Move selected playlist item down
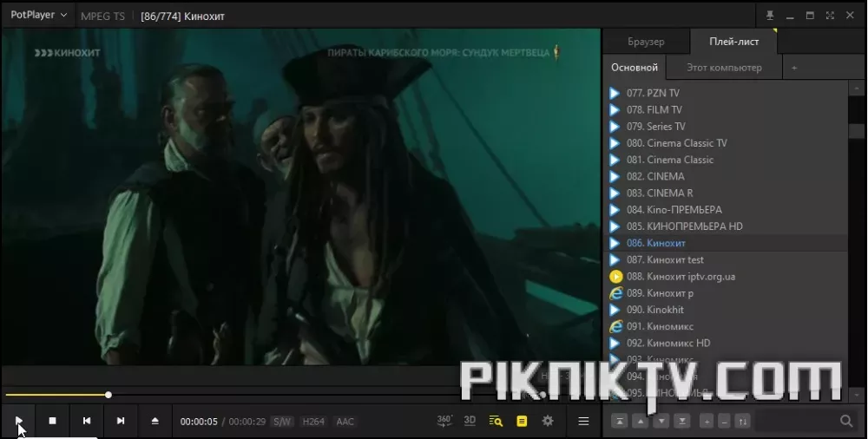This screenshot has height=439, width=868. (661, 422)
